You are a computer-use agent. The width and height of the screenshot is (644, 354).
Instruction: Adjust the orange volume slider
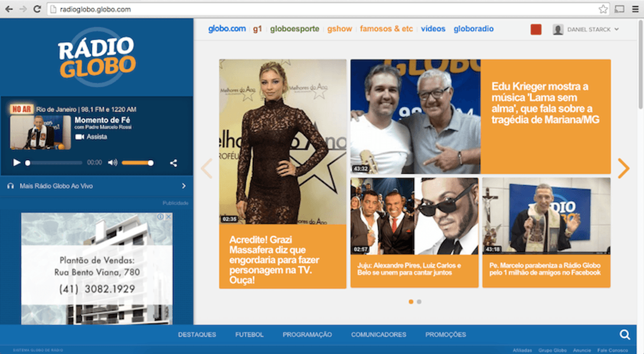(137, 163)
